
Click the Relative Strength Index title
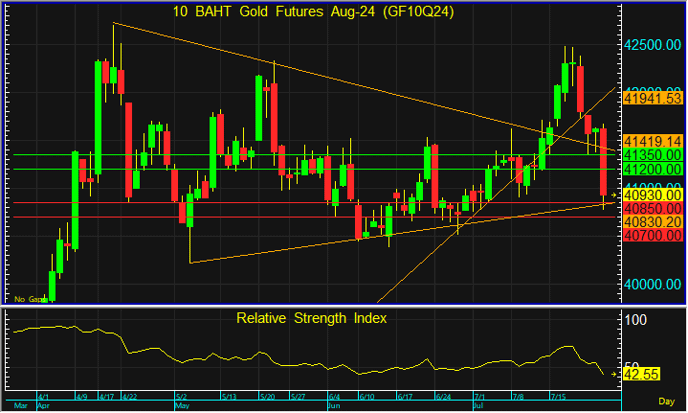coord(310,318)
